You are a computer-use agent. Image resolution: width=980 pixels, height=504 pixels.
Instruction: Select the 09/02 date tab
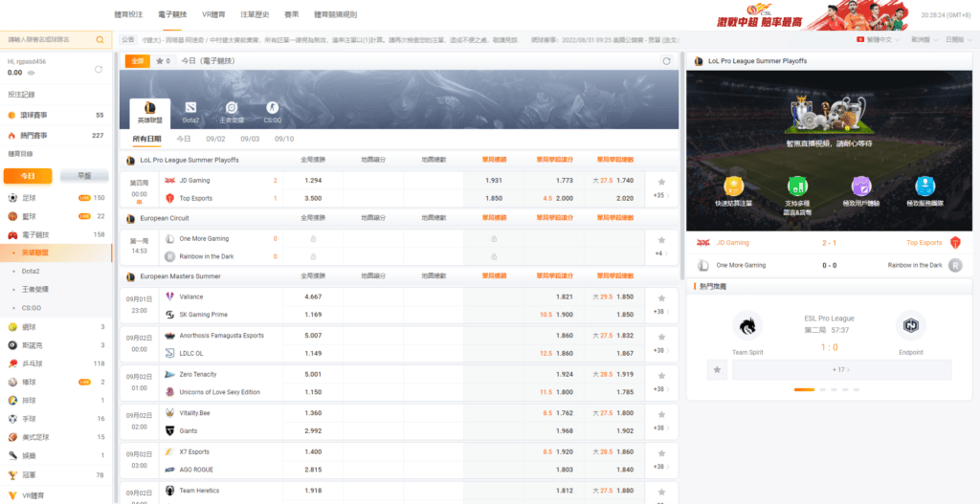click(215, 139)
